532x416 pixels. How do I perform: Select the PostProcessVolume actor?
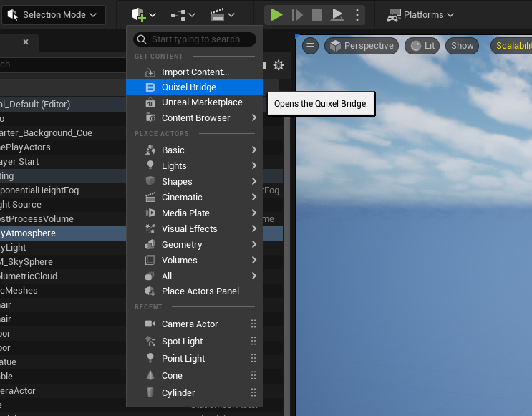pos(63,219)
